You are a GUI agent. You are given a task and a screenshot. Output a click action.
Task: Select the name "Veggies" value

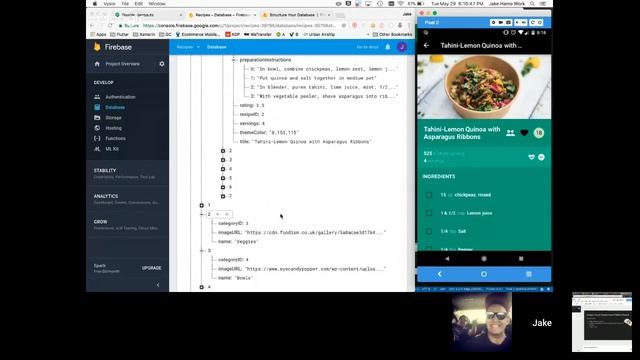click(247, 242)
